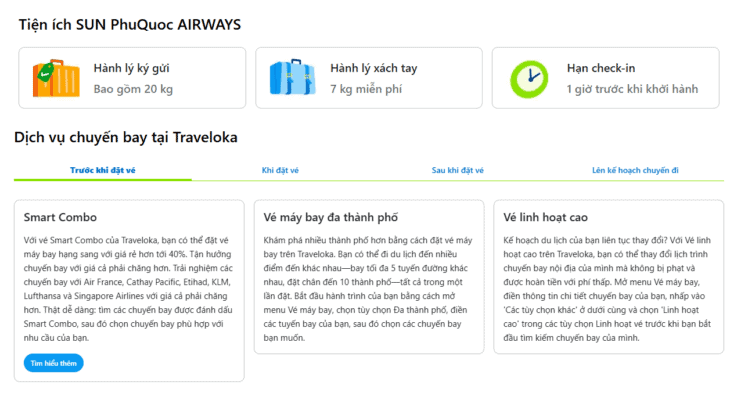
Task: Click the 'Smart Combo' card title
Action: (x=60, y=217)
